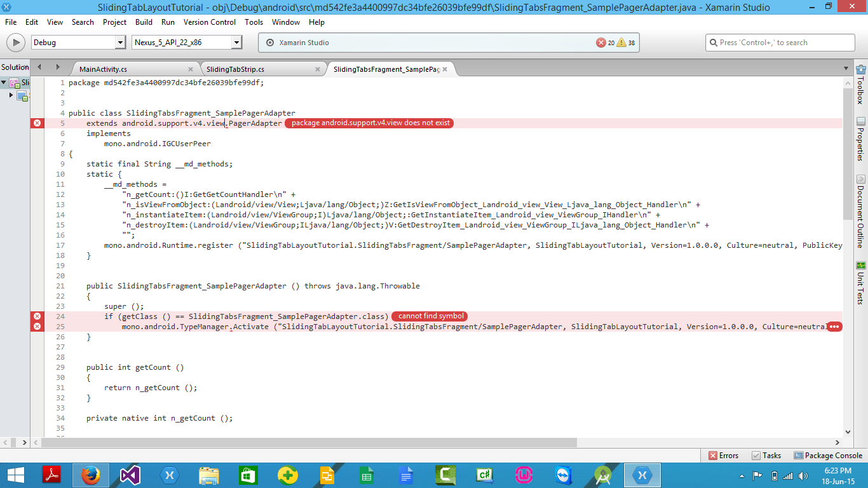Viewport: 868px width, 488px height.
Task: Open TeamViewer from the taskbar
Action: click(564, 475)
